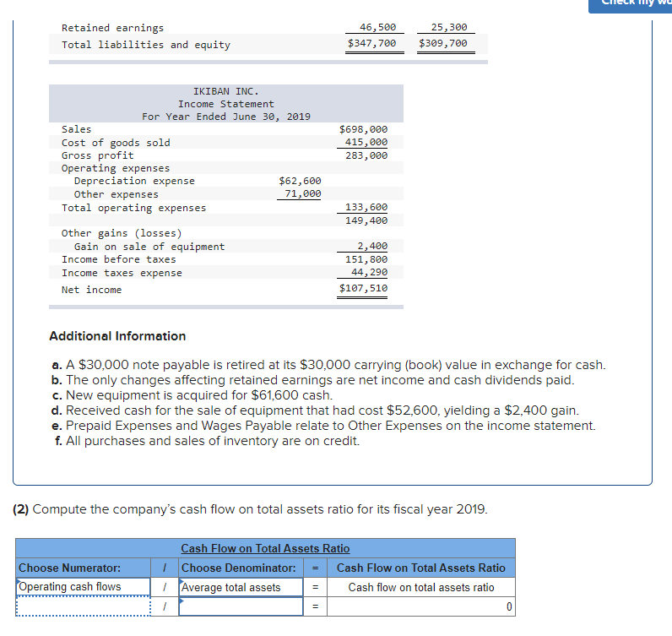The height and width of the screenshot is (636, 672).
Task: Click the Choose Numerator: header cell
Action: tap(83, 568)
